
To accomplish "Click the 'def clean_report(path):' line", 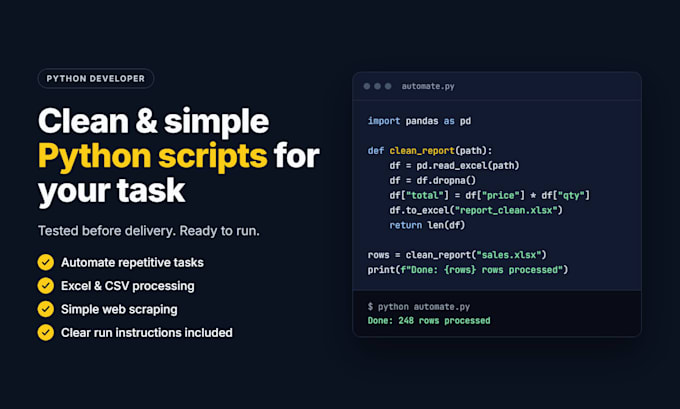I will tap(430, 151).
